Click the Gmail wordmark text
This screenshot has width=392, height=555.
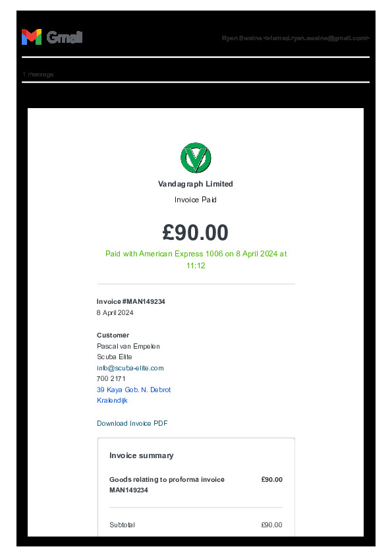click(65, 37)
